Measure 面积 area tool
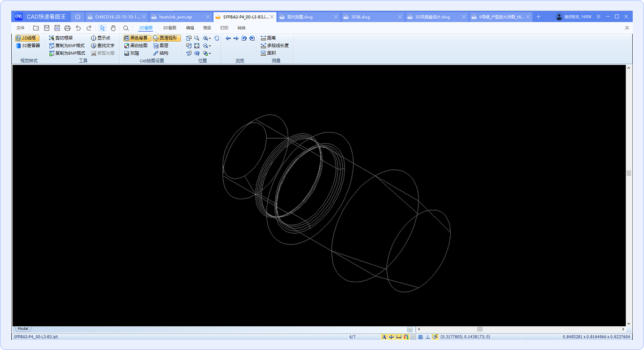The width and height of the screenshot is (644, 350). [268, 53]
